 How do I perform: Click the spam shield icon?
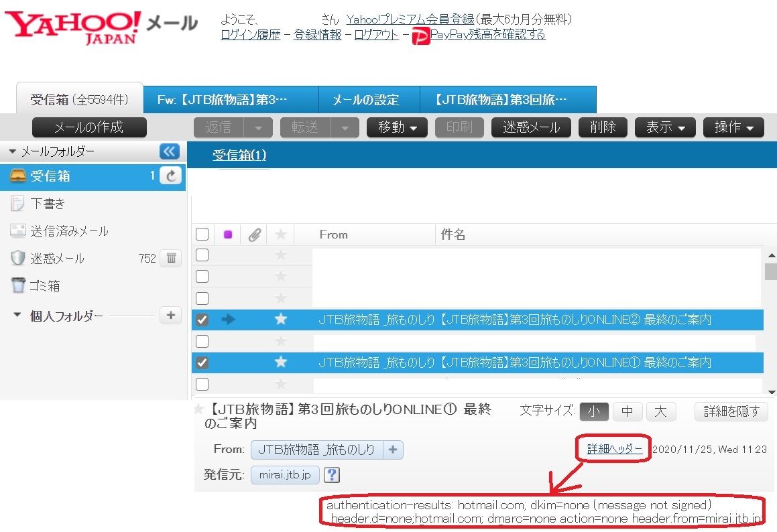click(18, 258)
